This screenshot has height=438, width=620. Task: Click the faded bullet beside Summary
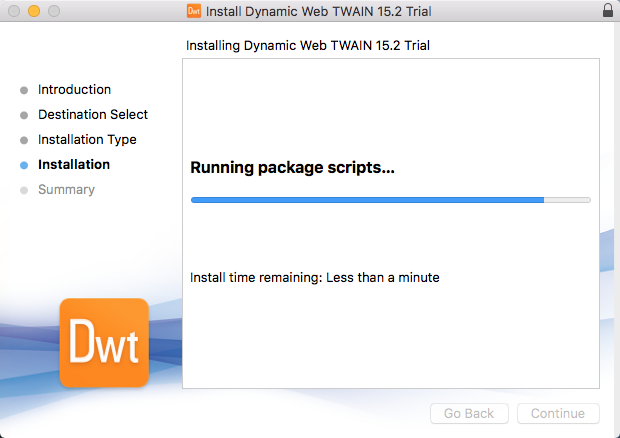pos(24,190)
